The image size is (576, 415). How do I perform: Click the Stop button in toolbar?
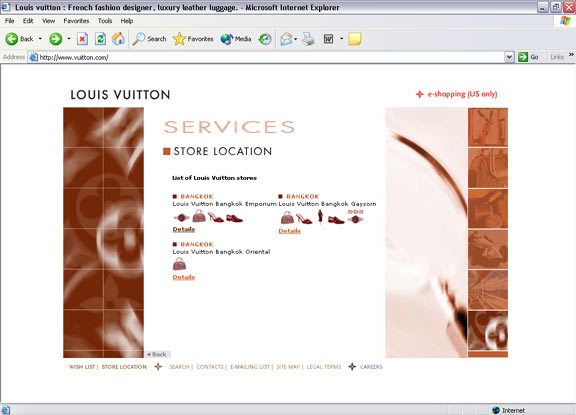coord(82,39)
